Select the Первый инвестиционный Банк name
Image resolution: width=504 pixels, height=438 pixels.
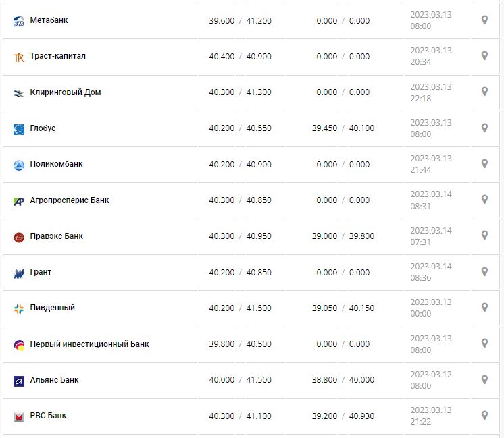pos(89,344)
